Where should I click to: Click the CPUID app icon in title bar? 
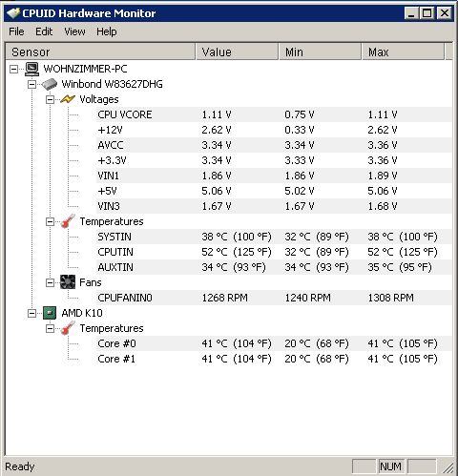[13, 13]
